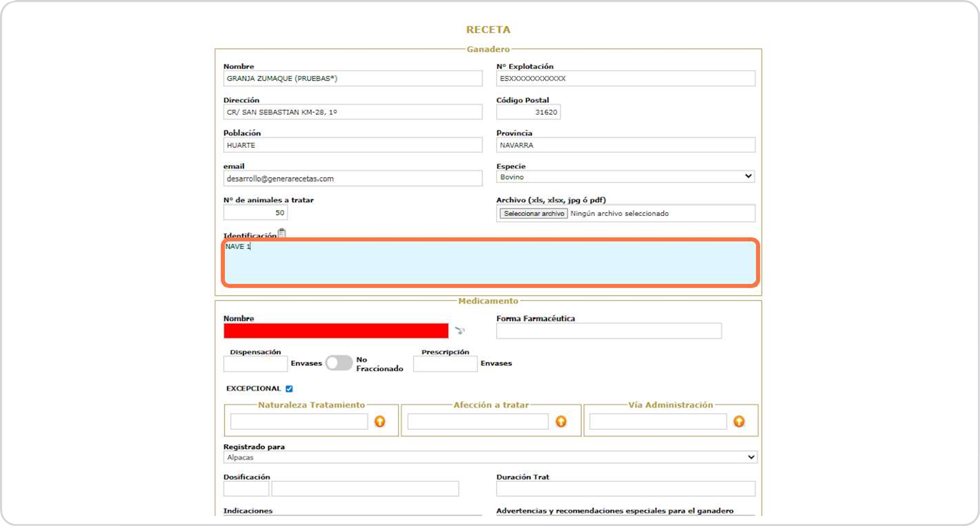The image size is (980, 526).
Task: Click orange arrow icon in Afección a tratar
Action: (x=561, y=422)
